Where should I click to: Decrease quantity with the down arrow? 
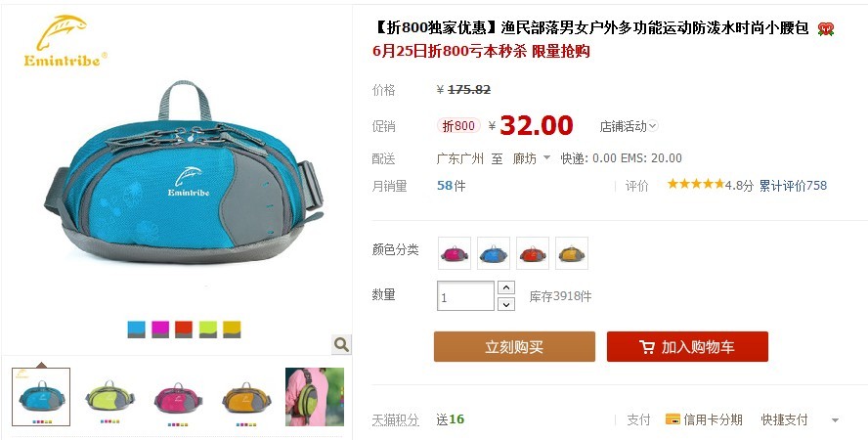[x=506, y=304]
